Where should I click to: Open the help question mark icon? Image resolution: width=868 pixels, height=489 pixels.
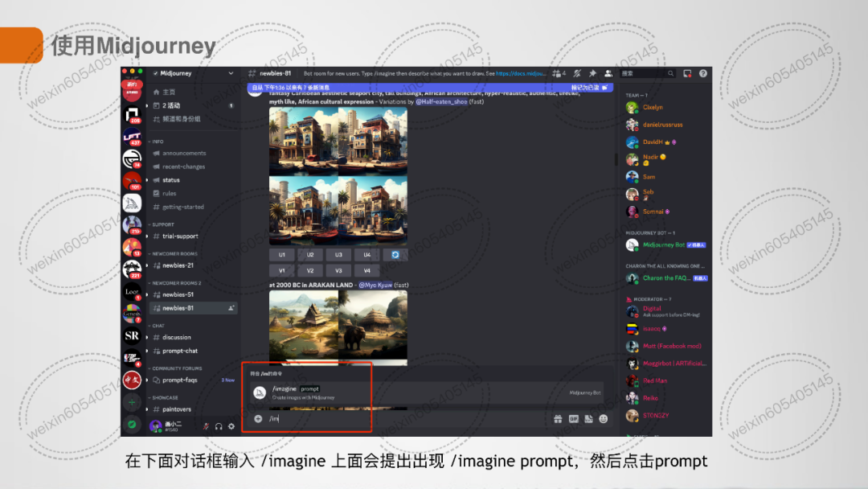pyautogui.click(x=703, y=73)
